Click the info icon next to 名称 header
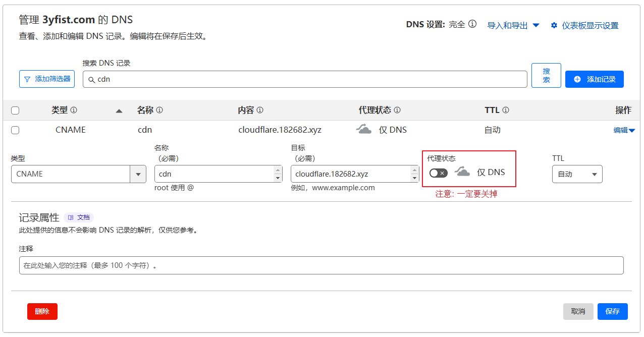Image resolution: width=644 pixels, height=337 pixels. pos(159,110)
